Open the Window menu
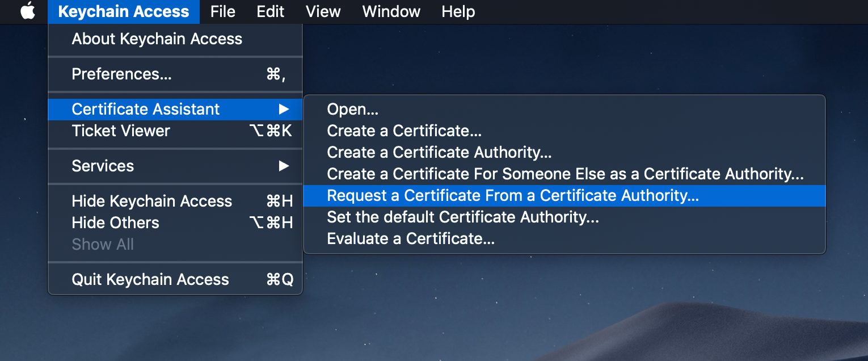Image resolution: width=868 pixels, height=361 pixels. (391, 11)
